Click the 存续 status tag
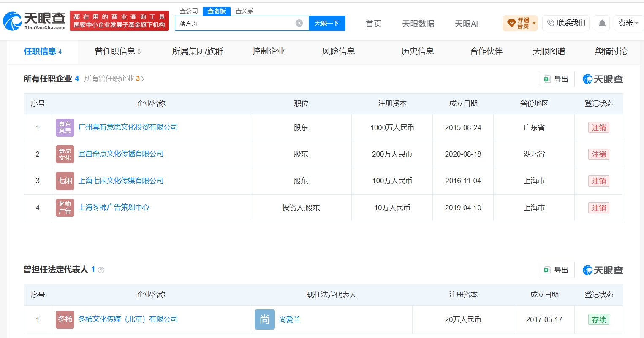Viewport: 644px width, 338px height. pyautogui.click(x=599, y=319)
